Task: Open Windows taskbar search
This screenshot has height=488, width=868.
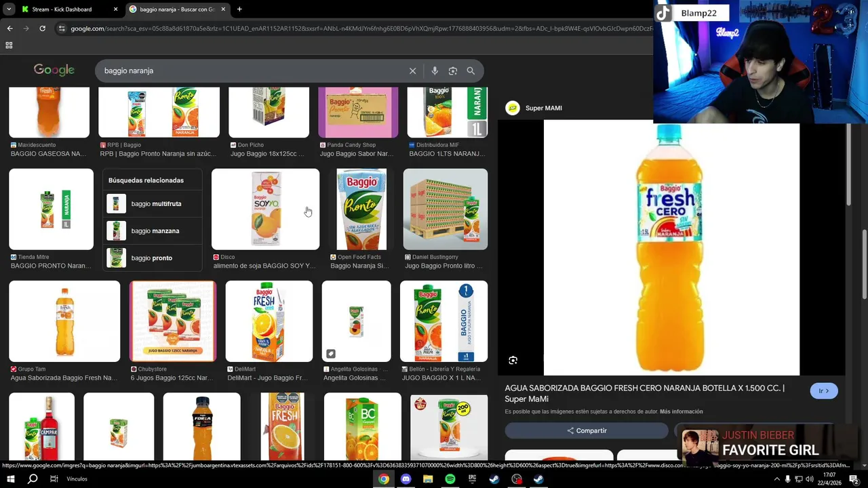Action: [33, 479]
